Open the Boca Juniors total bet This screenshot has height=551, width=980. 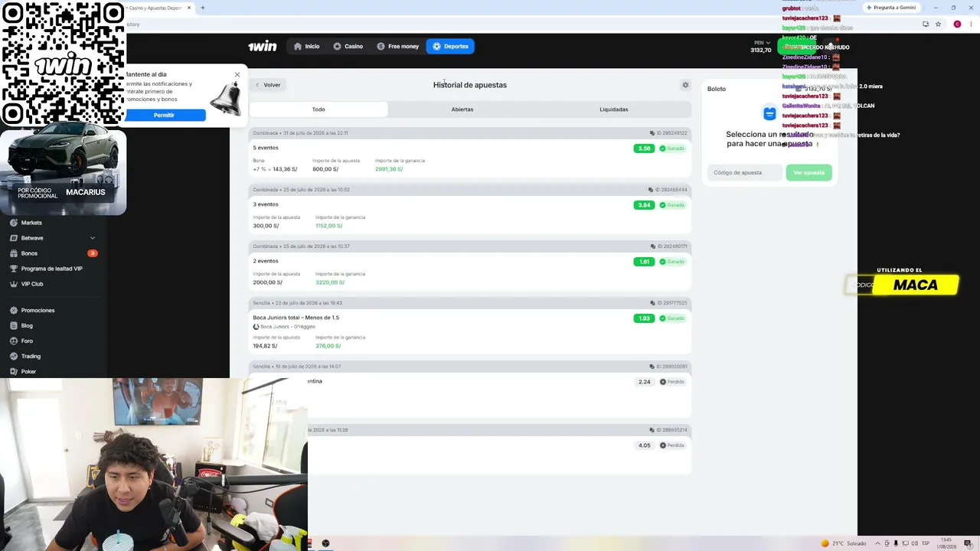[x=470, y=331]
